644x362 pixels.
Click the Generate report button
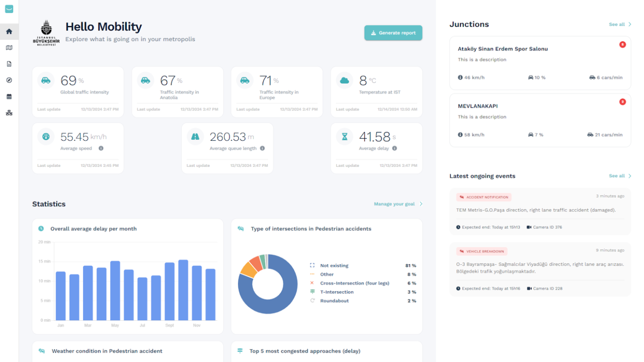(393, 32)
